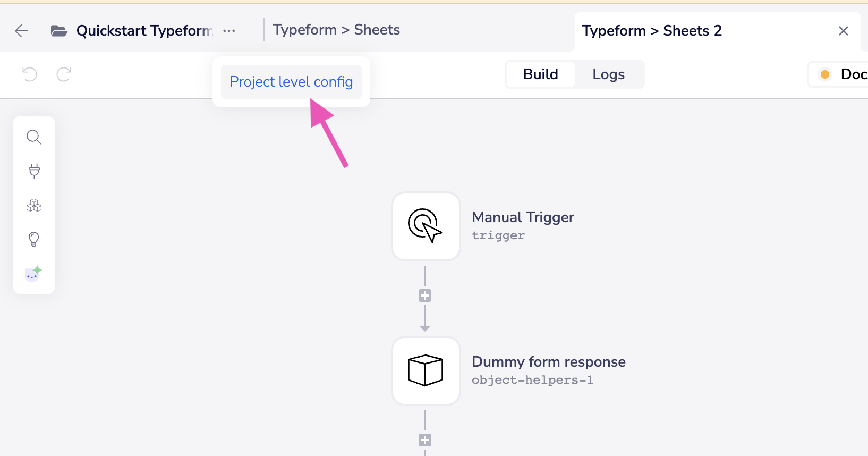
Task: Click the folder icon next to Quickstart Typeform
Action: tap(59, 30)
